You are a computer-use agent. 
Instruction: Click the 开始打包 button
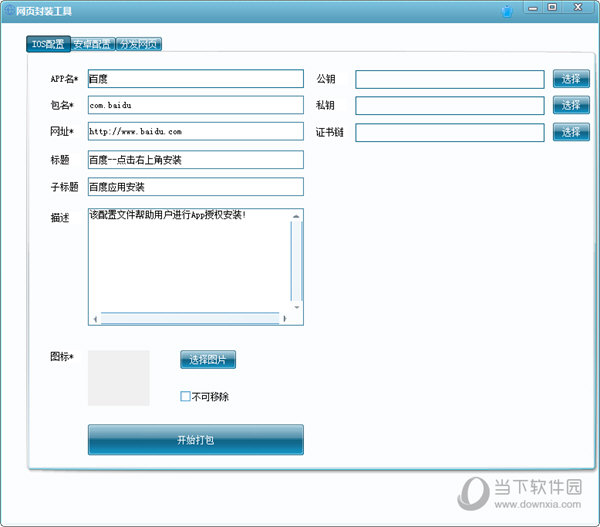(x=196, y=440)
